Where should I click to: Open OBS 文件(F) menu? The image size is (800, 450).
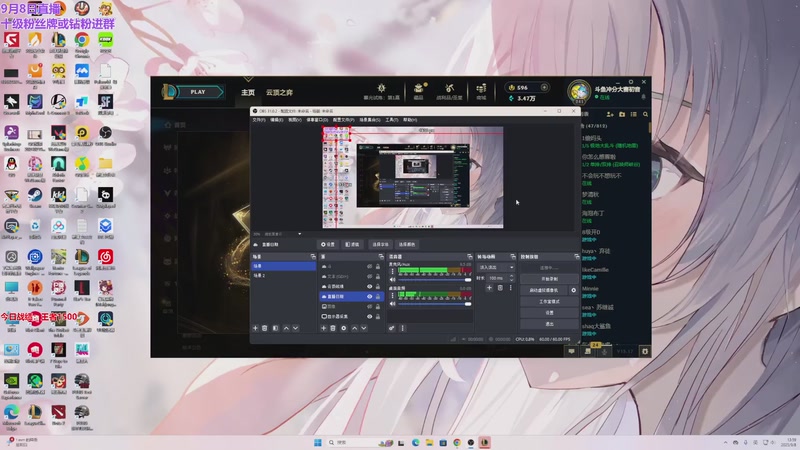[x=259, y=120]
